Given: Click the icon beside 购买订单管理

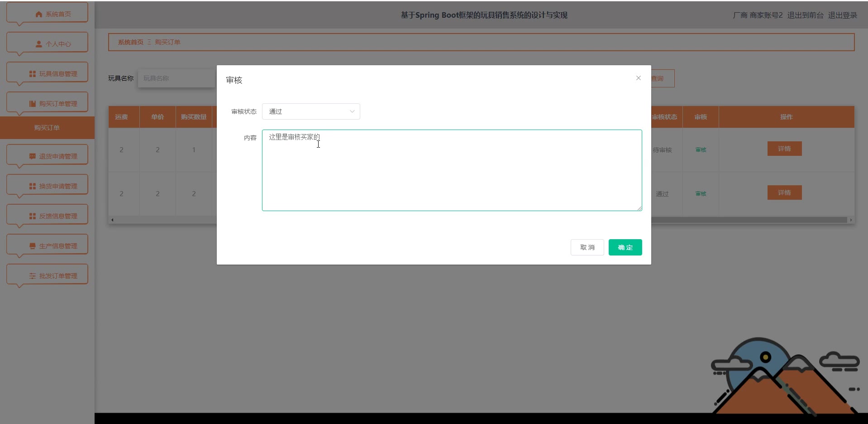Looking at the screenshot, I should point(33,104).
